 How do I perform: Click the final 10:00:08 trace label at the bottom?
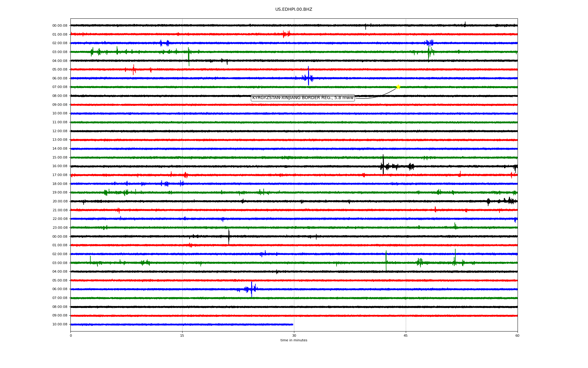60,324
